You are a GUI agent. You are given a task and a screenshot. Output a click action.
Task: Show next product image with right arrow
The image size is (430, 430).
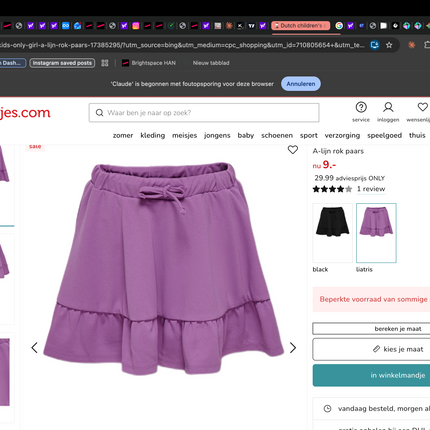(293, 348)
